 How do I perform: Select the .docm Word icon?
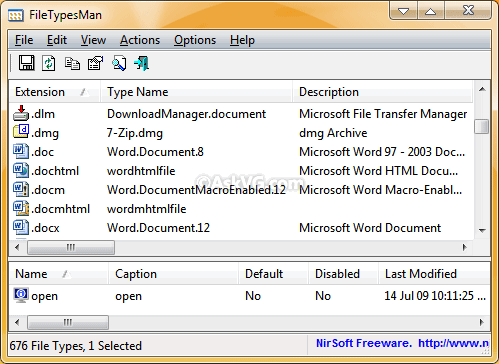pos(21,189)
